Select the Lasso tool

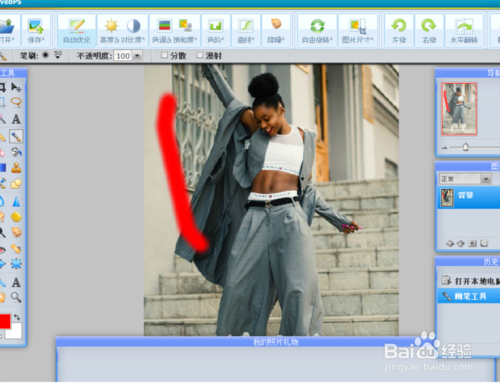[x=16, y=102]
